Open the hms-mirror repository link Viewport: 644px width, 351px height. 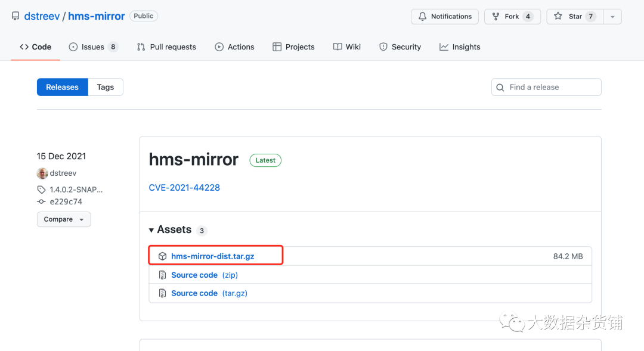point(96,16)
